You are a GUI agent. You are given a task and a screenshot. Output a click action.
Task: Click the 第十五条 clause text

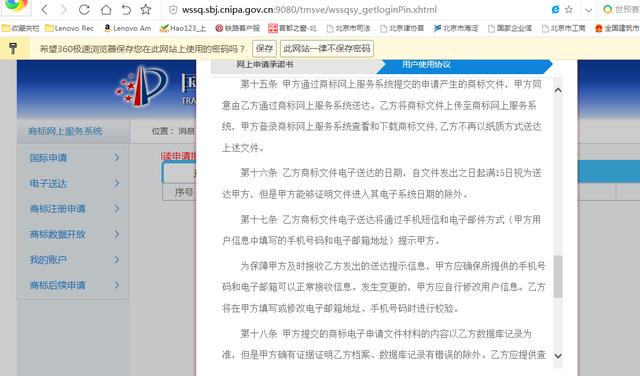coord(382,116)
